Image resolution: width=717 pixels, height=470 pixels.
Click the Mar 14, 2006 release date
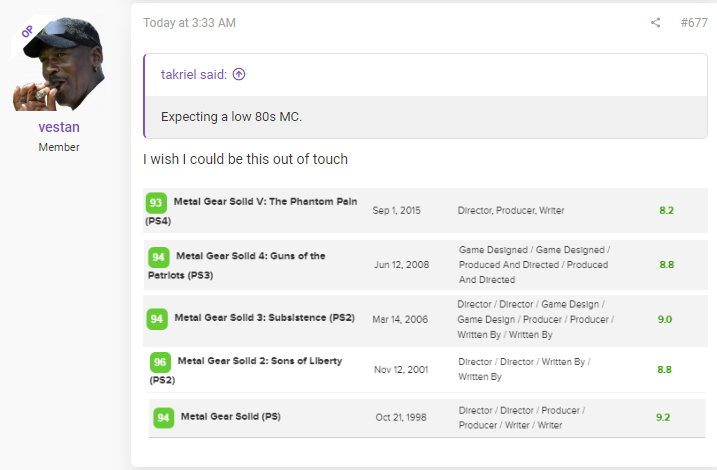400,319
